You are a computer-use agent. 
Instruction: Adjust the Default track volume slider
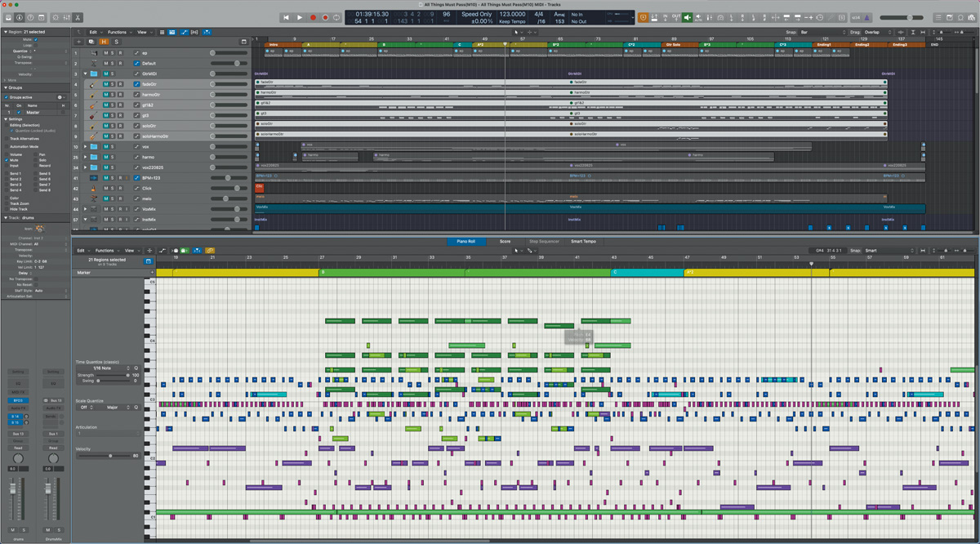click(x=229, y=64)
